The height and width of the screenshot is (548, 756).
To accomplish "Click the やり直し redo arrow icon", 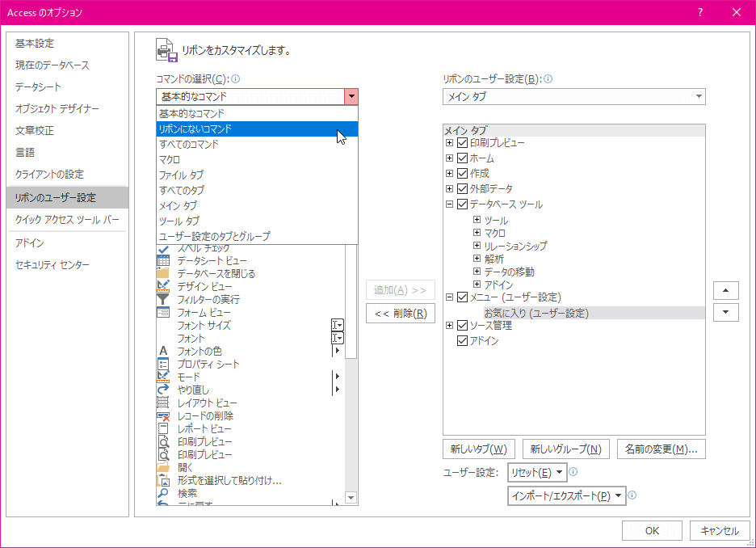I will 163,390.
